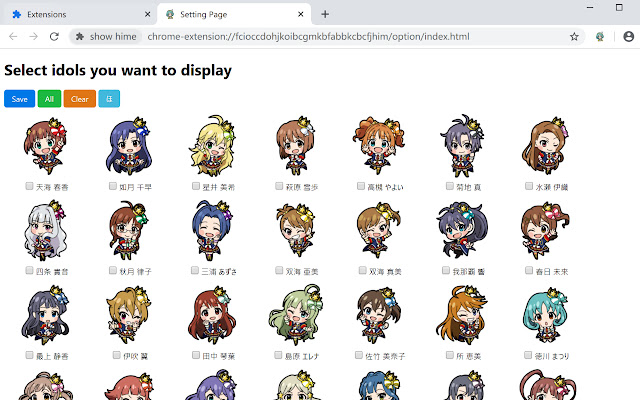Close the Setting Page tab
Viewport: 640px width, 400px height.
301,14
